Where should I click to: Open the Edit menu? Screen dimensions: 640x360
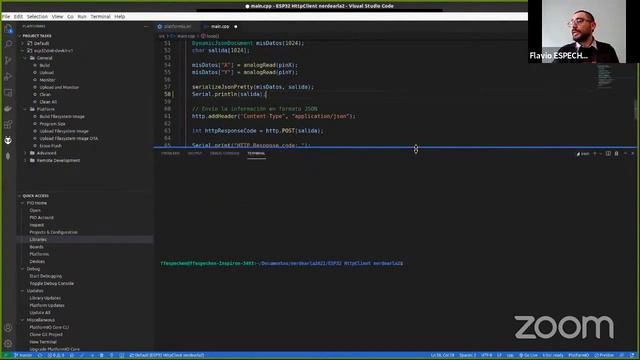18,17
